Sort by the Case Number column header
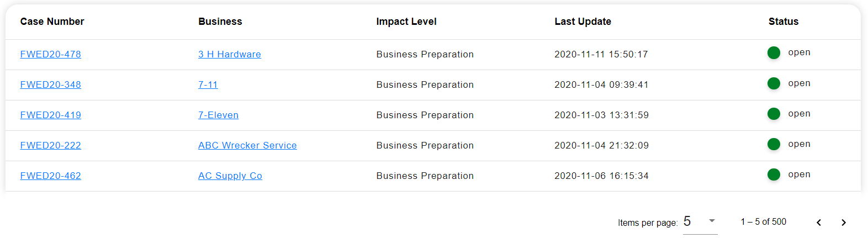The image size is (868, 238). [52, 22]
